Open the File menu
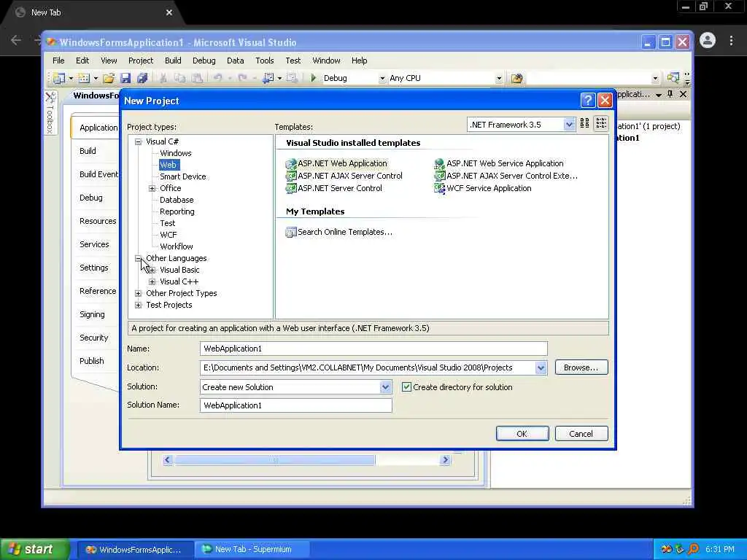This screenshot has height=560, width=747. point(58,61)
